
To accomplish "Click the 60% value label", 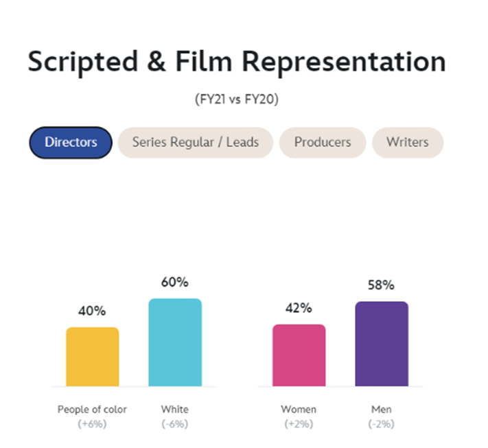I will click(x=174, y=282).
